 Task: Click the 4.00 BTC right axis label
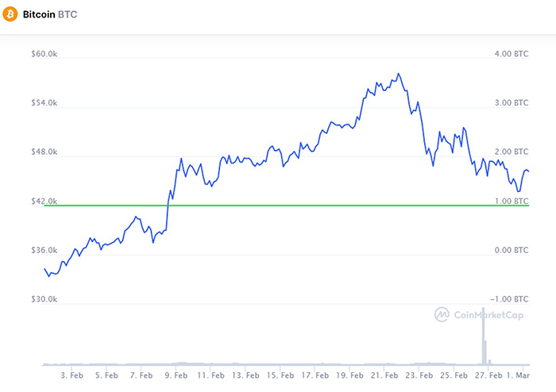pos(511,54)
